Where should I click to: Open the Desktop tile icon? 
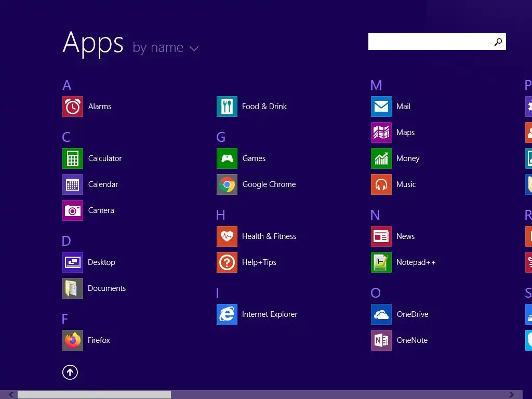[x=73, y=262]
